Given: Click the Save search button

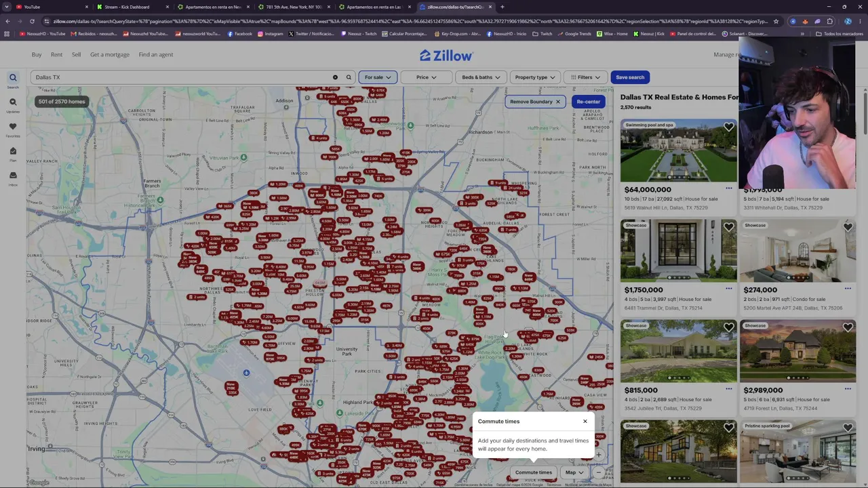Looking at the screenshot, I should click(630, 77).
